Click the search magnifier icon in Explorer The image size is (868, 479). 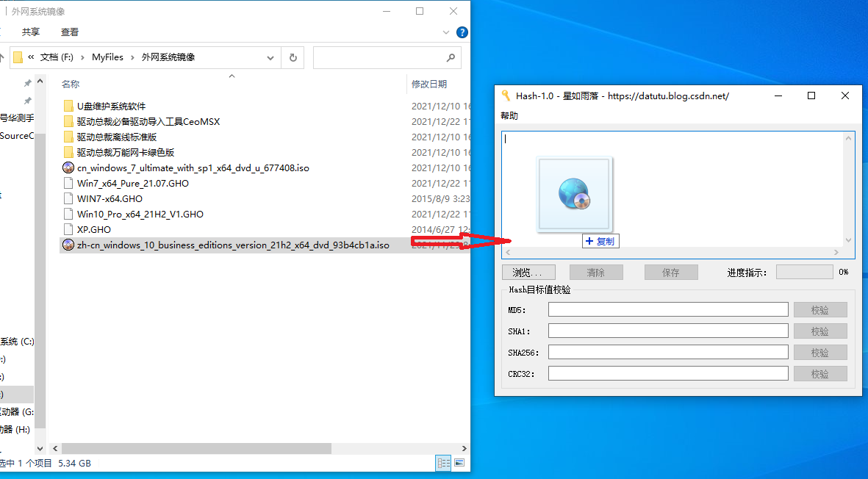click(x=451, y=57)
